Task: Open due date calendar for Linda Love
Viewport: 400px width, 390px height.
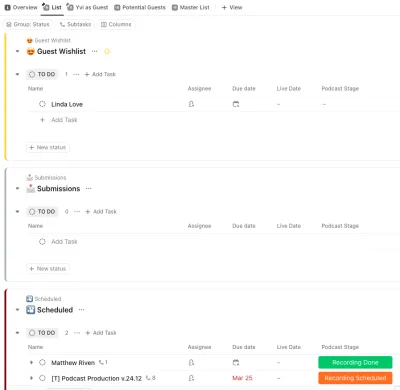Action: point(236,104)
